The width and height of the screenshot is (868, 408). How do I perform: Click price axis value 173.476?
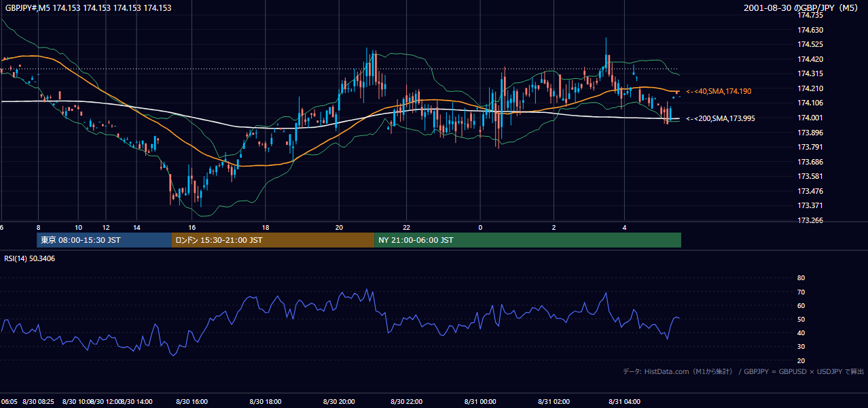[810, 191]
